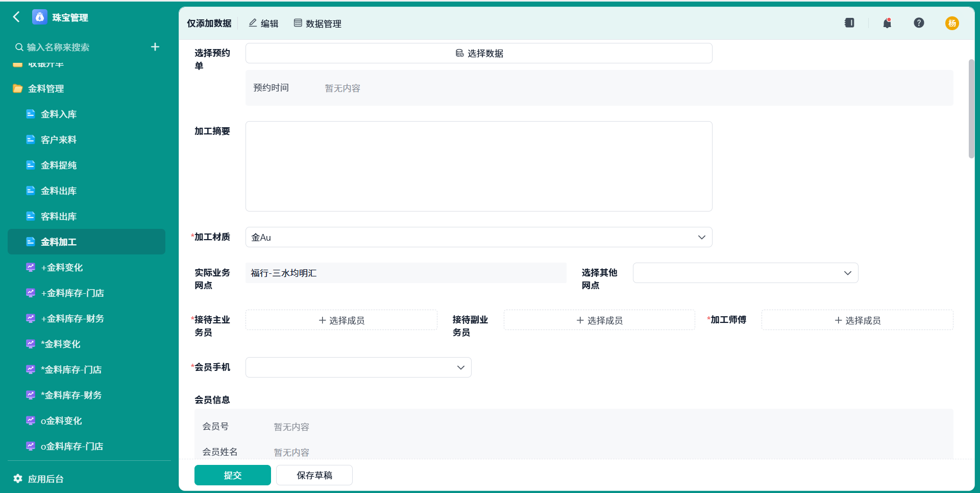Viewport: 980px width, 493px height.
Task: Open notifications bell icon
Action: tap(887, 23)
